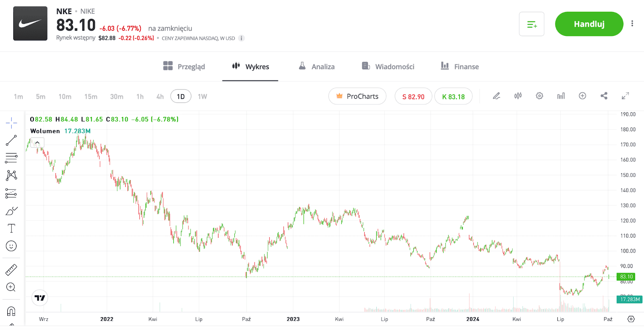Click the OHLC values legend
The width and height of the screenshot is (644, 330).
point(104,119)
